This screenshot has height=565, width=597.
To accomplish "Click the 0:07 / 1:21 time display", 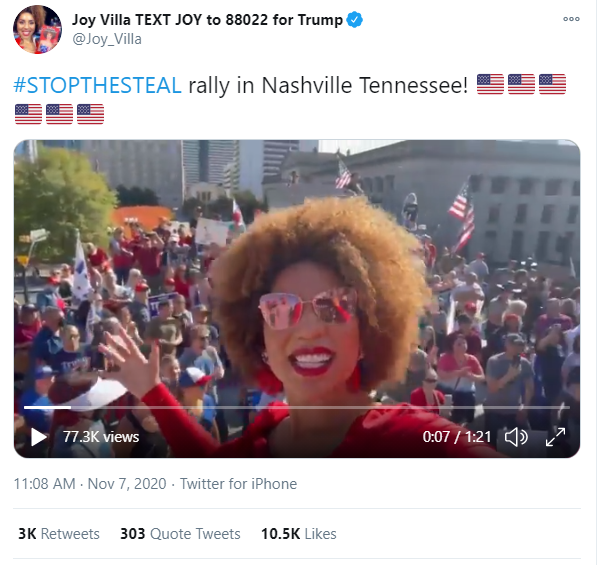I will tap(457, 437).
